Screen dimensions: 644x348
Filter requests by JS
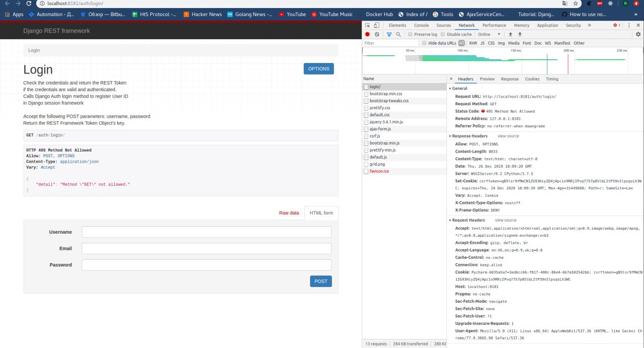pos(482,43)
